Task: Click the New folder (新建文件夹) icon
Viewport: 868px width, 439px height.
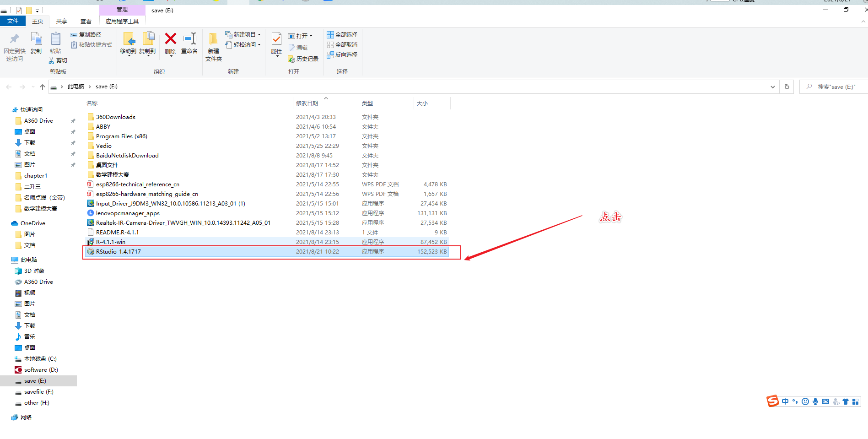Action: point(213,39)
